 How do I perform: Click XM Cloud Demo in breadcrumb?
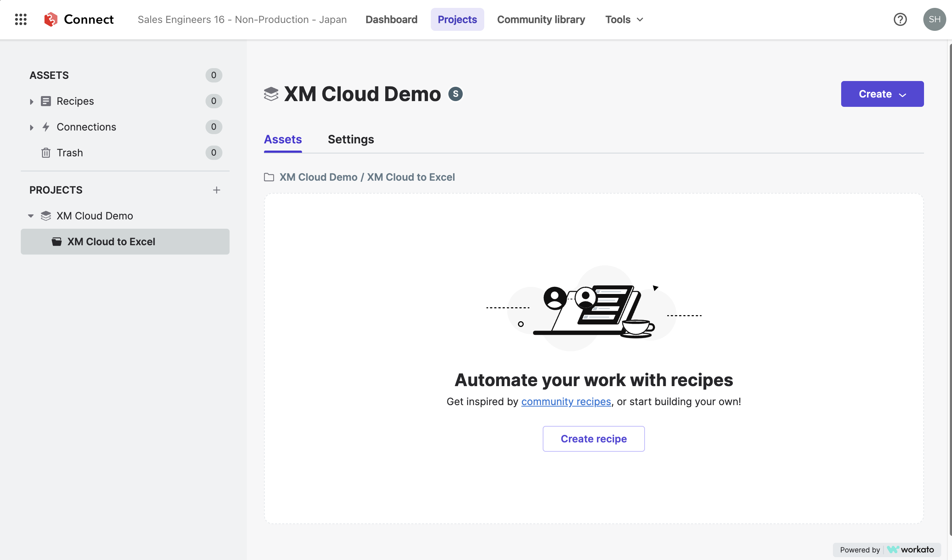tap(318, 177)
